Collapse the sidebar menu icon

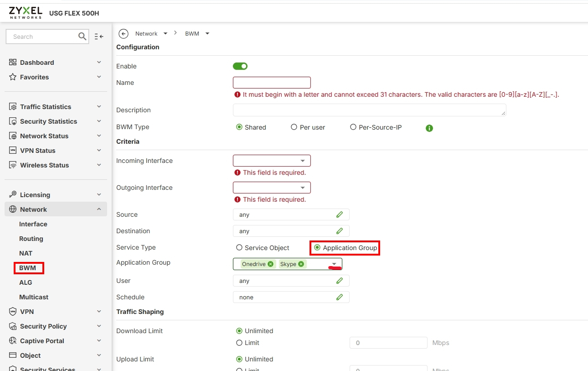pos(99,37)
